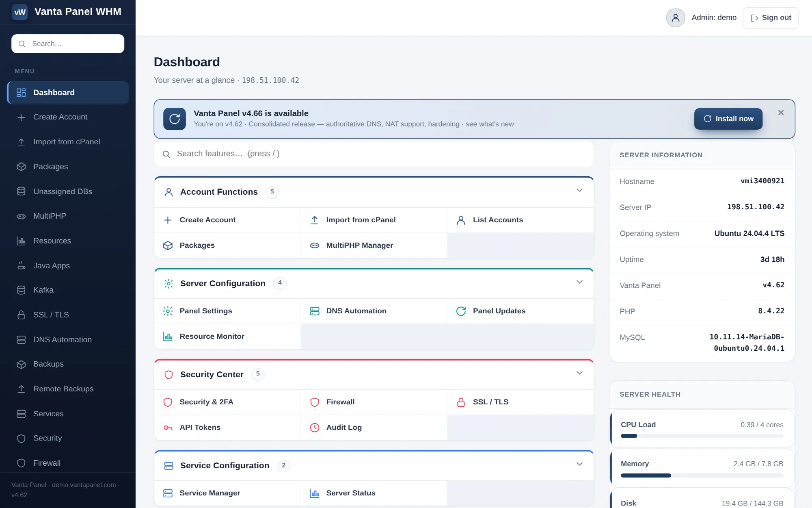Viewport: 812px width, 508px height.
Task: Open the Panel Settings tile
Action: tap(227, 311)
